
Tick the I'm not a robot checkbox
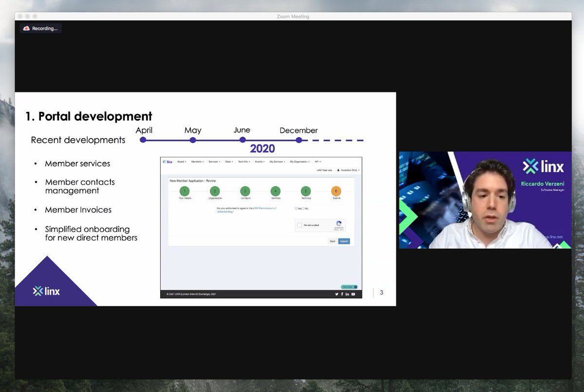(x=300, y=225)
